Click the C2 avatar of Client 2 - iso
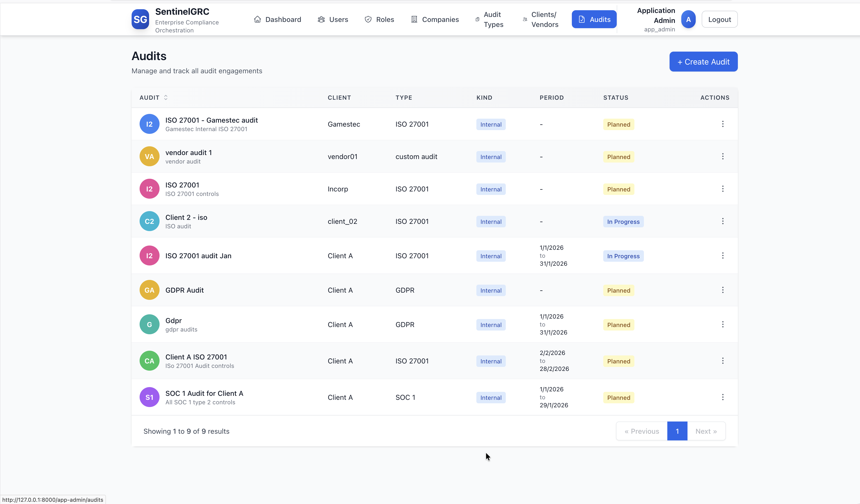860x504 pixels. [150, 221]
